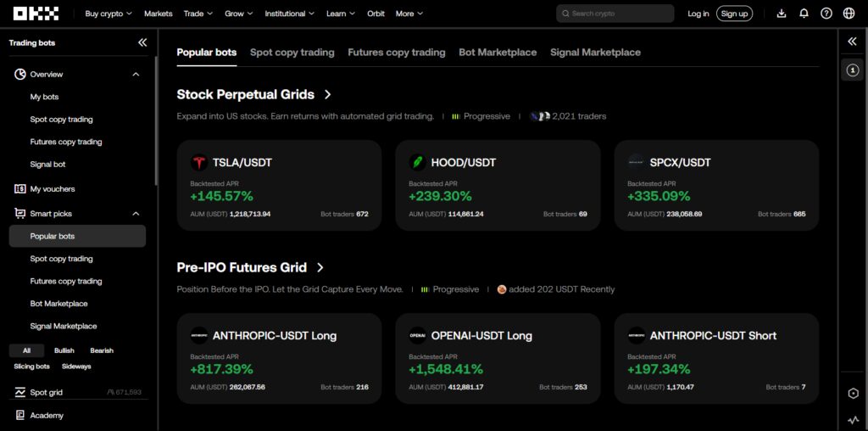Click trader avatars beside 2,021 traders

[539, 116]
